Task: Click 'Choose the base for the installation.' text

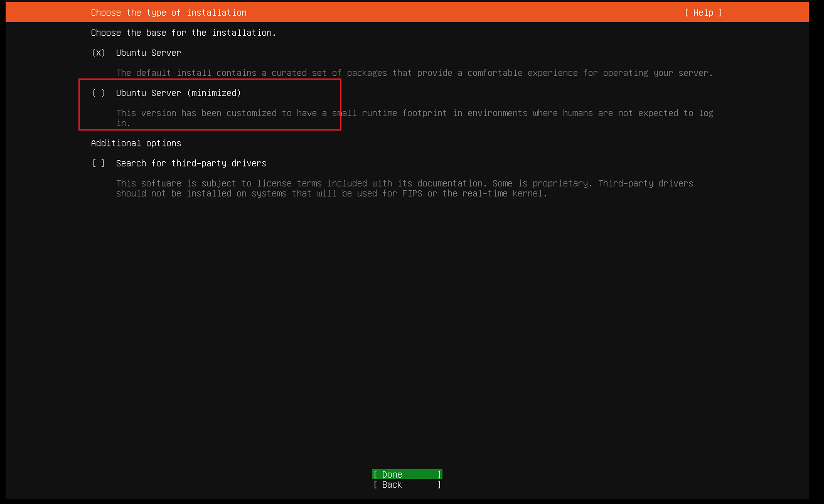Action: 184,33
